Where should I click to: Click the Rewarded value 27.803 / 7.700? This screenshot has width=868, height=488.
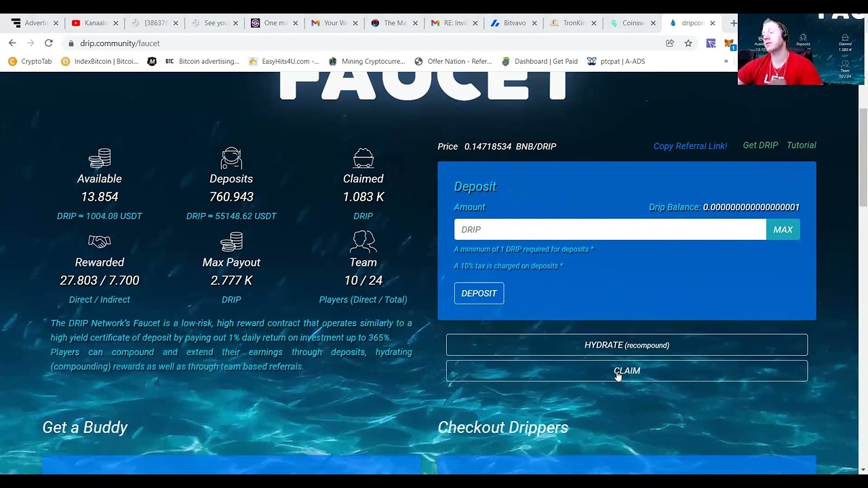coord(100,280)
